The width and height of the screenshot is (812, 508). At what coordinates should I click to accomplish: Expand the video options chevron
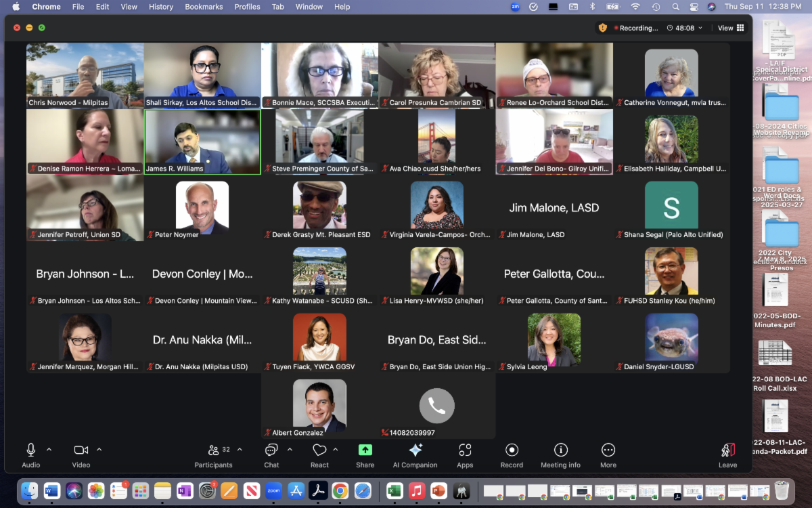pos(99,450)
